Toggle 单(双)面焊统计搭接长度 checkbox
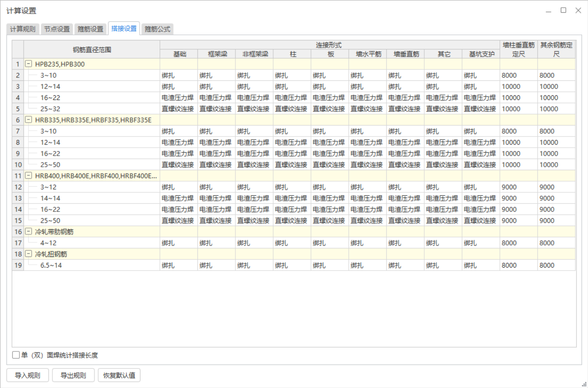588x388 pixels. pos(16,355)
